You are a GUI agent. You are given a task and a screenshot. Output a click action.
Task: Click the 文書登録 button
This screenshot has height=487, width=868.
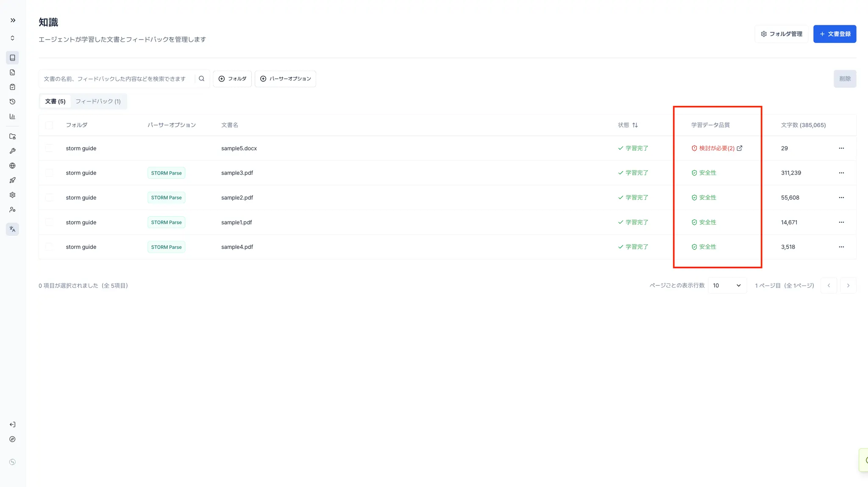pos(835,34)
